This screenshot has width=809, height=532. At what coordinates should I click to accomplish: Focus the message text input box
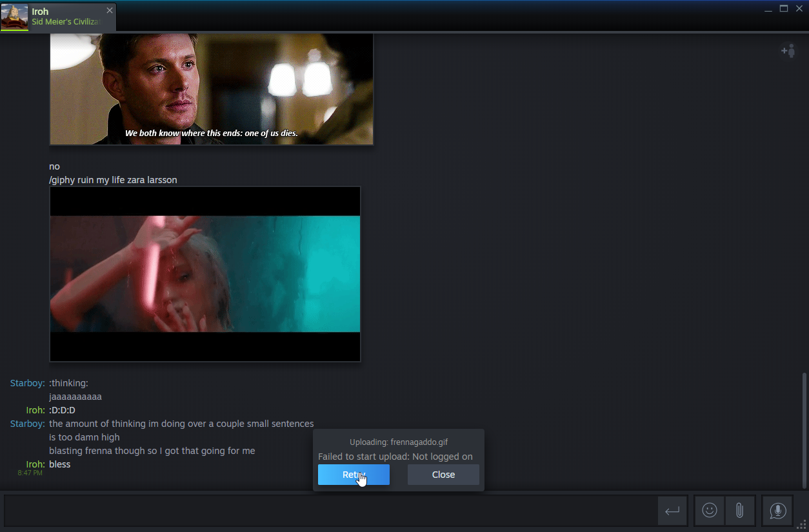pos(329,511)
